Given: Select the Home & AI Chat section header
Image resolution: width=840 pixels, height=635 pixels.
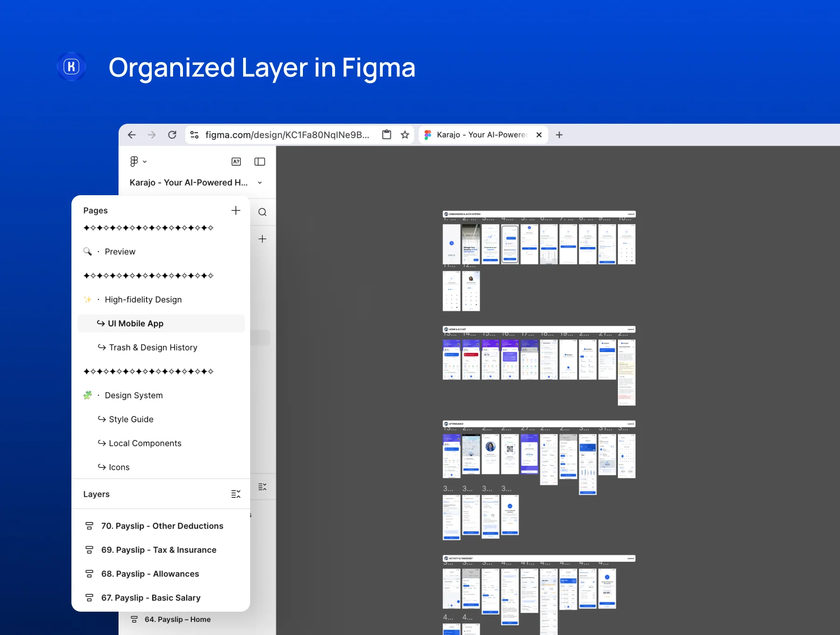Looking at the screenshot, I should click(539, 330).
